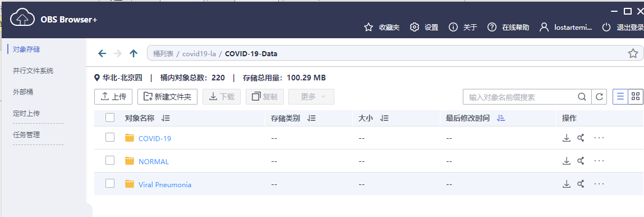
Task: Click the 桶内对象总数 220 text
Action: [x=192, y=78]
